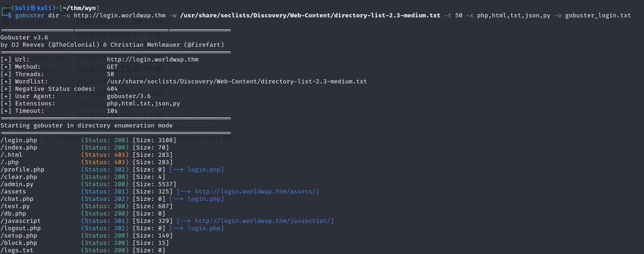Open the assets redirect URL link

pos(257,192)
